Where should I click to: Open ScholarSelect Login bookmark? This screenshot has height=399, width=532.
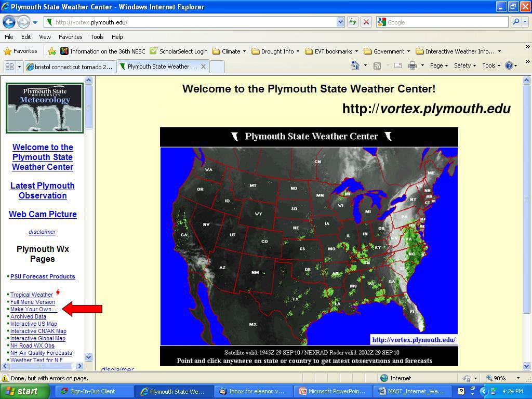pos(179,51)
